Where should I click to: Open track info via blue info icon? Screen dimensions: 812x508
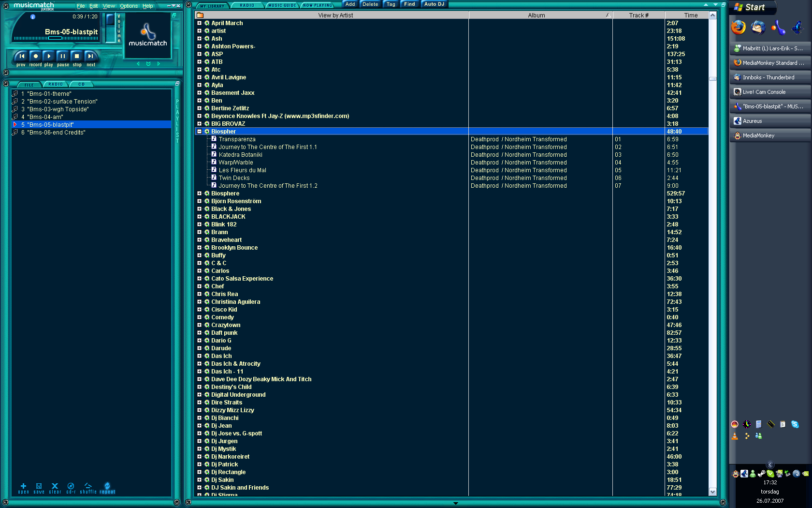[33, 16]
